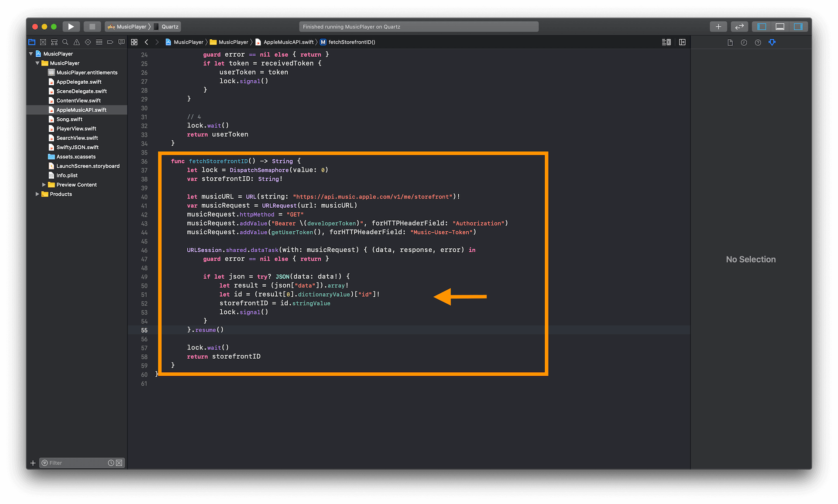The width and height of the screenshot is (838, 504).
Task: Show the Report navigator speech bubble
Action: pos(121,42)
